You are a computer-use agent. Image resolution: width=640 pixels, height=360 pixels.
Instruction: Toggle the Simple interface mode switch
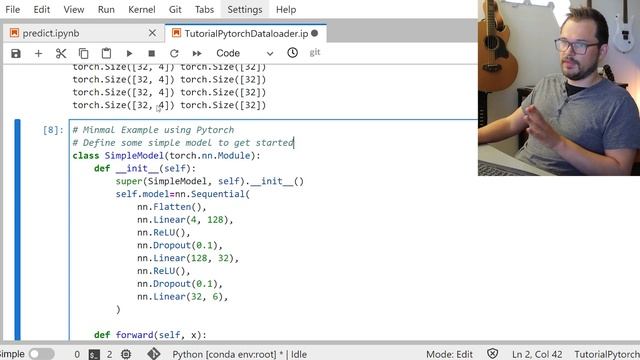[x=42, y=354]
